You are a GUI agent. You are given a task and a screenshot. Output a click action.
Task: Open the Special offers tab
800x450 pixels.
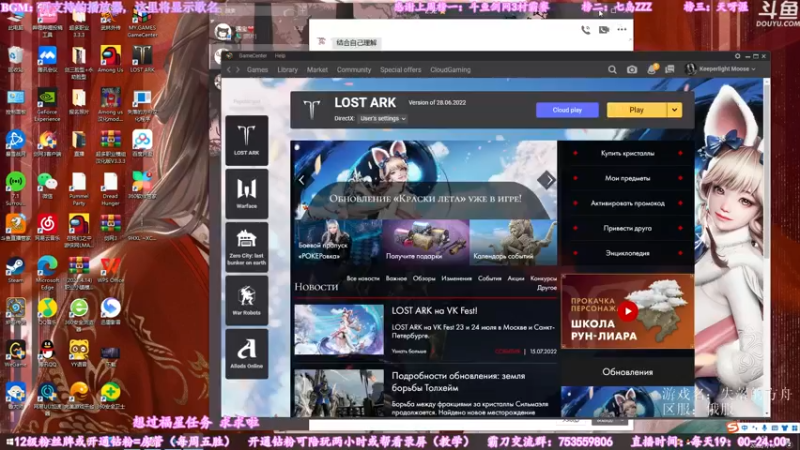401,70
